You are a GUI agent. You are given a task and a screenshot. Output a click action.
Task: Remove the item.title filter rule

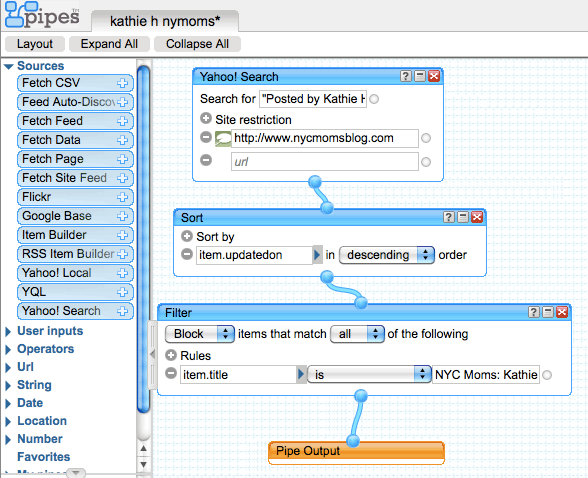pos(171,373)
